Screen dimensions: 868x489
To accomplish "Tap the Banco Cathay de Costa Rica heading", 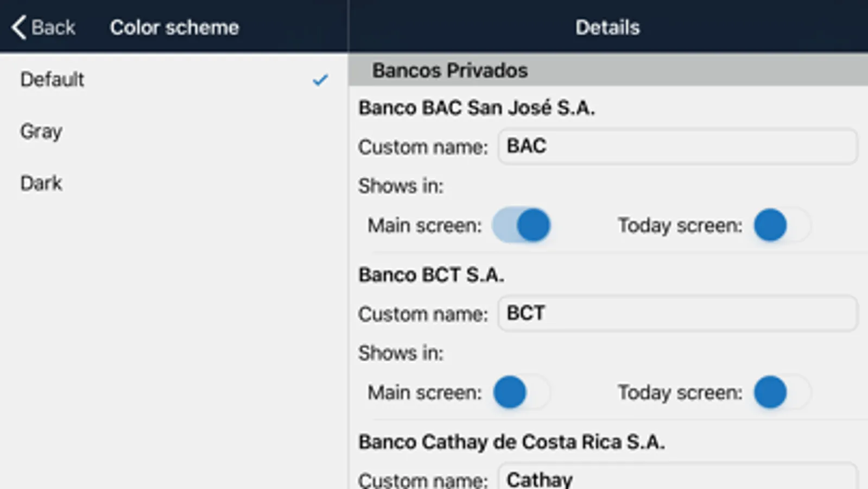I will tap(511, 442).
